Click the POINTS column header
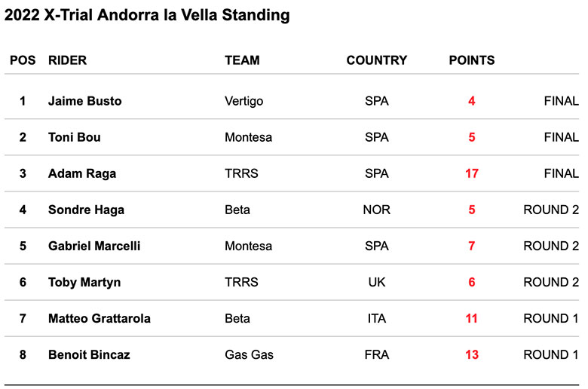Screen dimensions: 588x389 472,60
